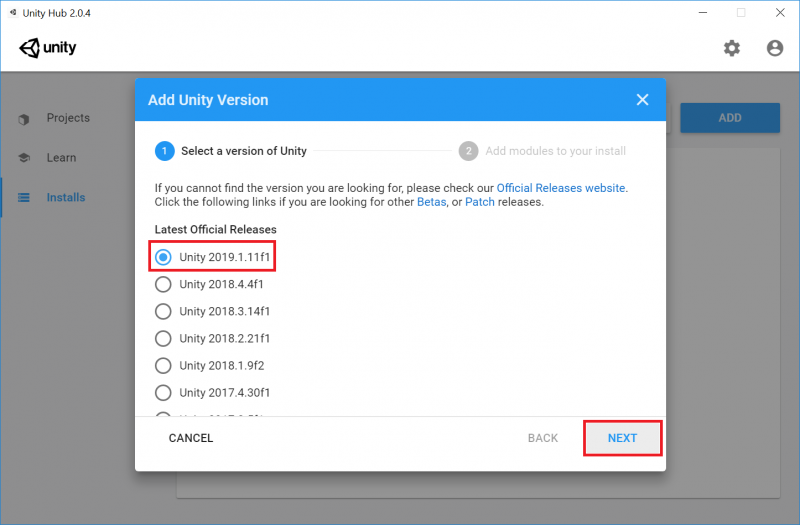Click the Projects cube icon in sidebar
800x525 pixels.
pyautogui.click(x=23, y=119)
